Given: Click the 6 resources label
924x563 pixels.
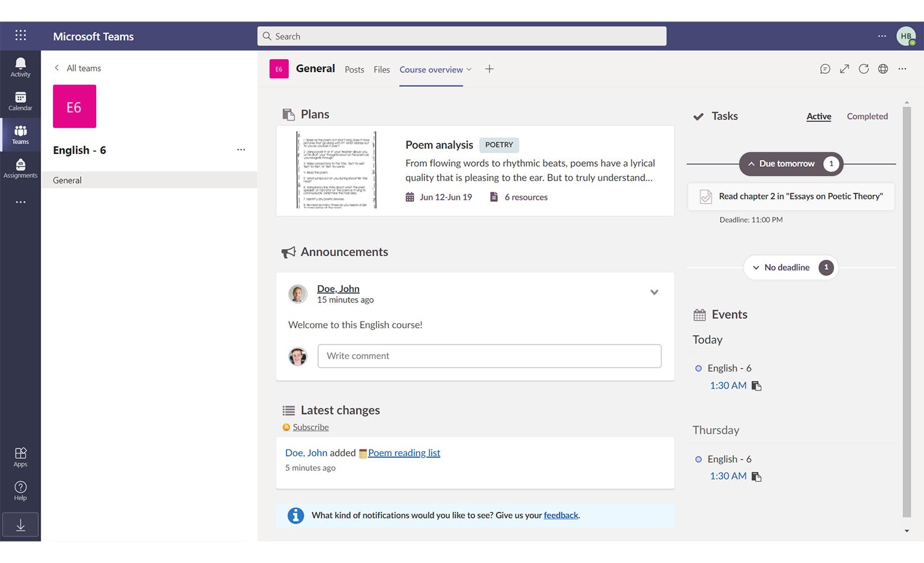Looking at the screenshot, I should coord(526,197).
